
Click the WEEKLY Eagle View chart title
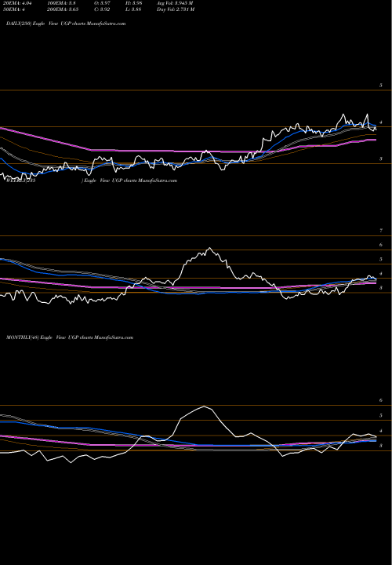click(92, 180)
